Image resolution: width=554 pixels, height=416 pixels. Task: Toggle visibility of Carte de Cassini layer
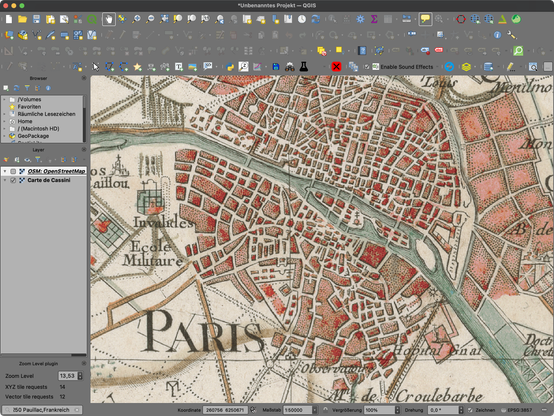[13, 180]
